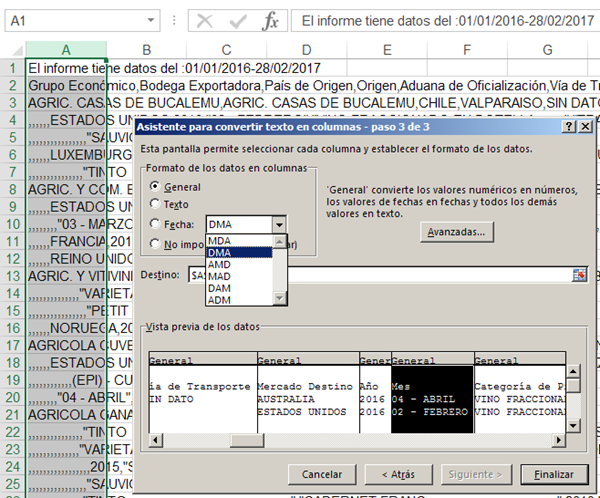Choose AMD from the date format list
The image size is (600, 498).
click(x=219, y=264)
